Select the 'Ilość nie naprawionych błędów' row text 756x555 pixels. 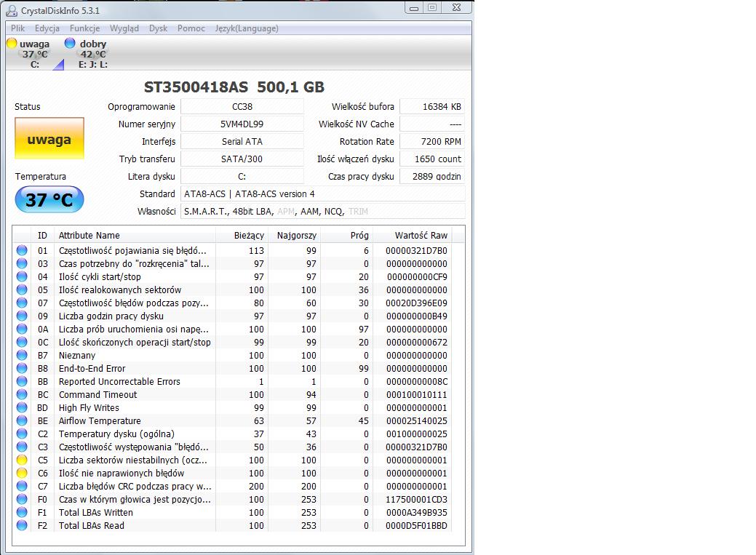coord(122,473)
